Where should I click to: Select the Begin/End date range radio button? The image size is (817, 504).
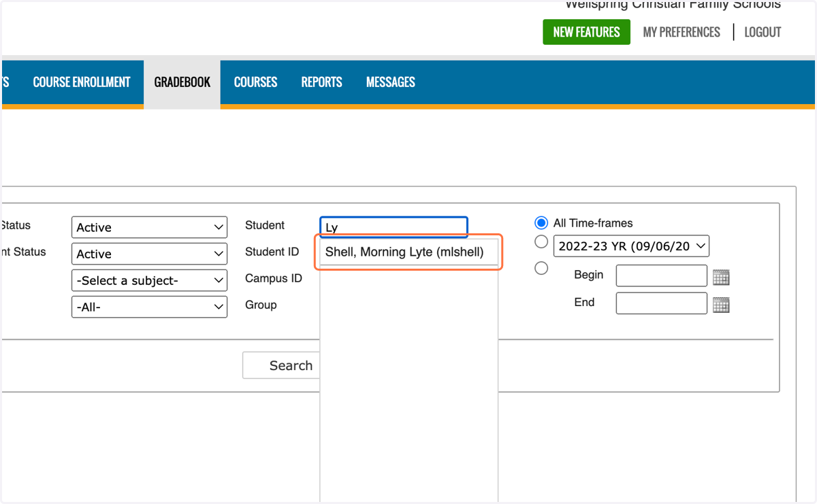pos(541,268)
